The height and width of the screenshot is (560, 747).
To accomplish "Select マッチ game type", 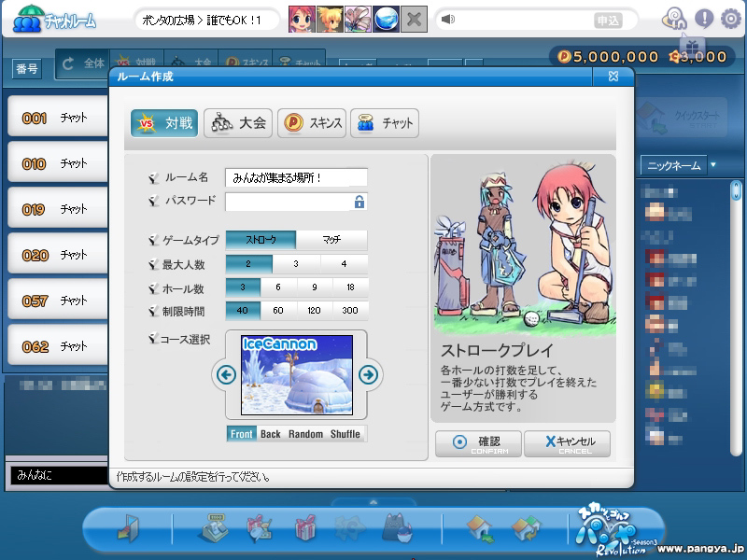I will (x=331, y=240).
